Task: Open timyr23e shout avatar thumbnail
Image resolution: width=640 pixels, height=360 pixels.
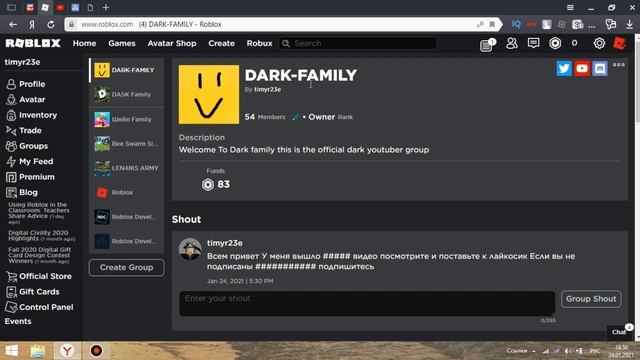Action: (190, 249)
